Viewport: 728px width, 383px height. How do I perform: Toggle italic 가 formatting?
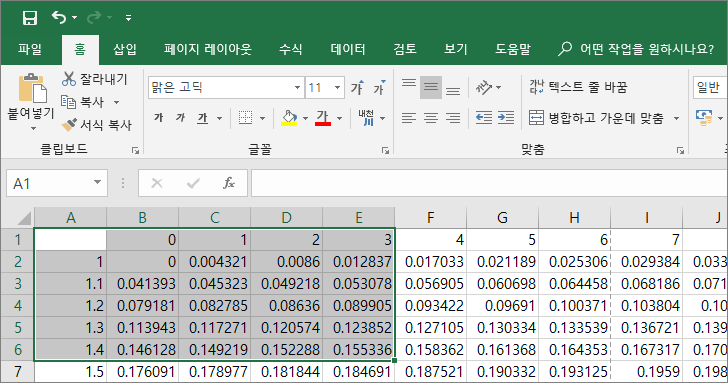click(180, 118)
